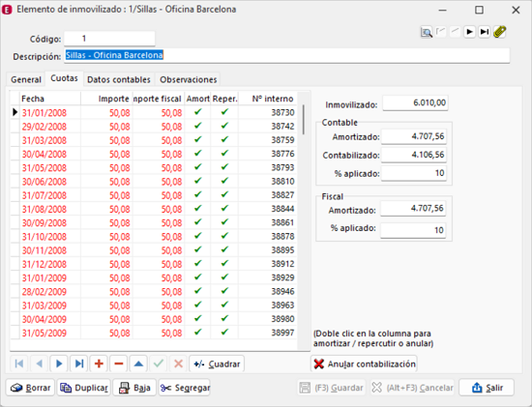Select date cell 31/07/2008
The width and height of the screenshot is (532, 407).
point(50,195)
